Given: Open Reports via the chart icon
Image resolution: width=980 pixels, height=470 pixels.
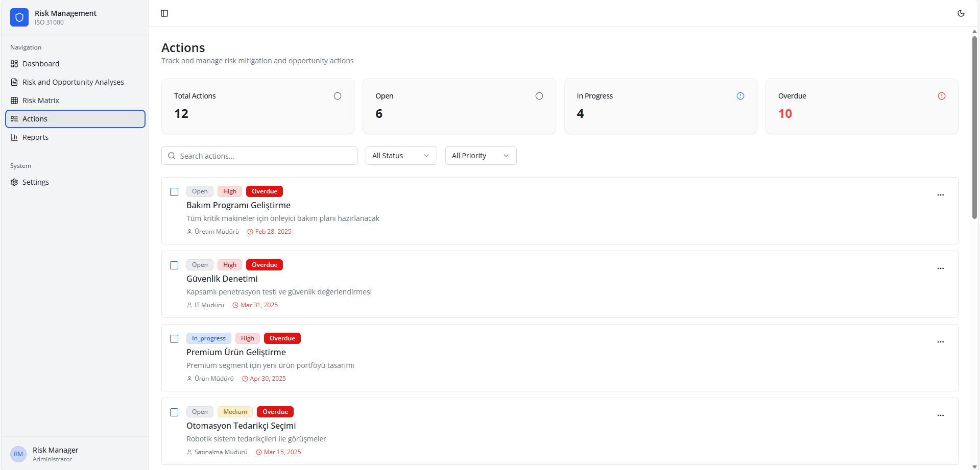Looking at the screenshot, I should (14, 137).
